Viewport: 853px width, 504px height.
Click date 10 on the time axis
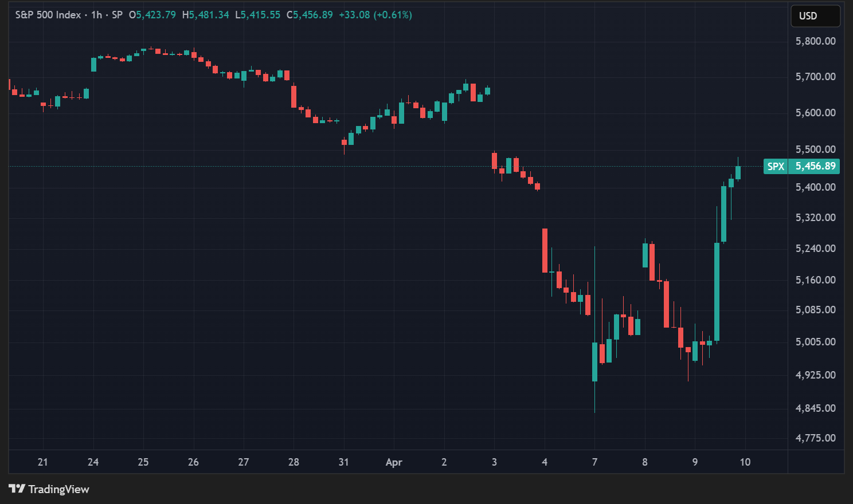tap(745, 462)
